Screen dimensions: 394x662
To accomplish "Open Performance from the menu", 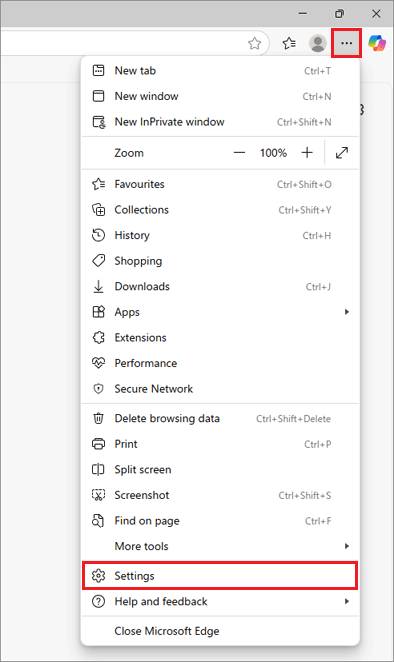I will coord(220,363).
